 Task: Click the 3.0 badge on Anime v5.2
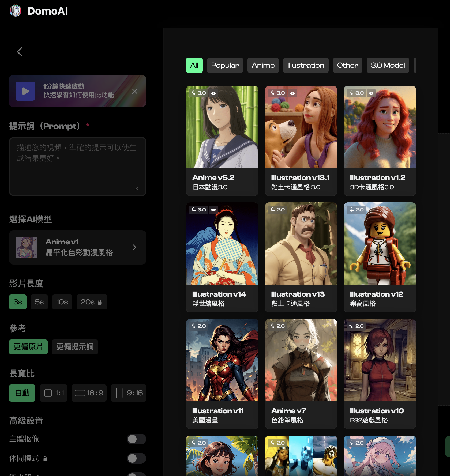pyautogui.click(x=199, y=93)
